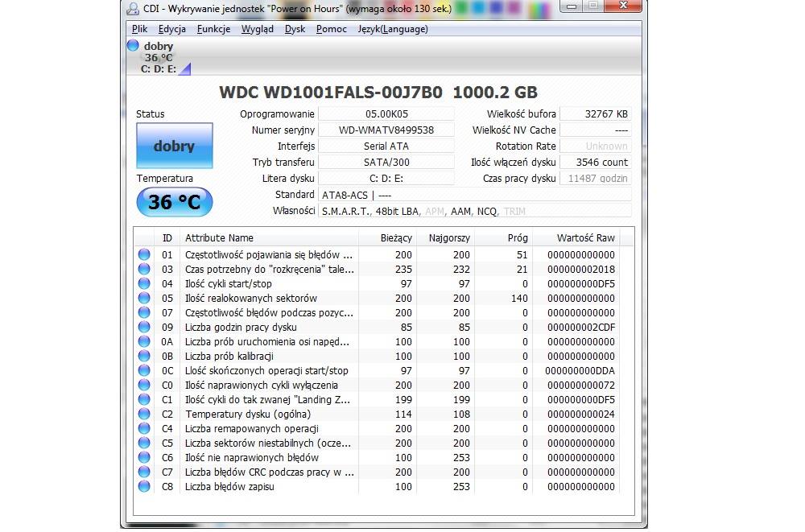Viewport: 805px width, 532px height.
Task: Click status orb for attribute 0B
Action: [144, 356]
